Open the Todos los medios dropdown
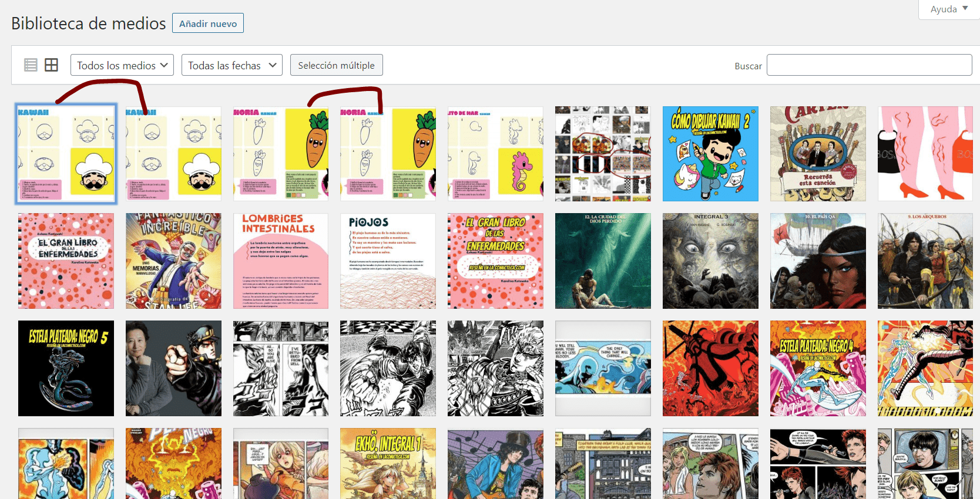The image size is (980, 499). pyautogui.click(x=122, y=65)
